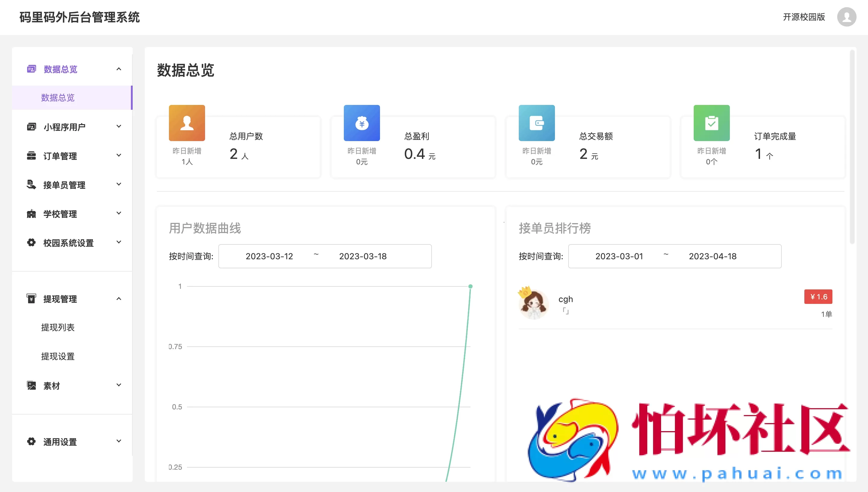Click the blue money bag profit icon
The width and height of the screenshot is (868, 492).
362,123
